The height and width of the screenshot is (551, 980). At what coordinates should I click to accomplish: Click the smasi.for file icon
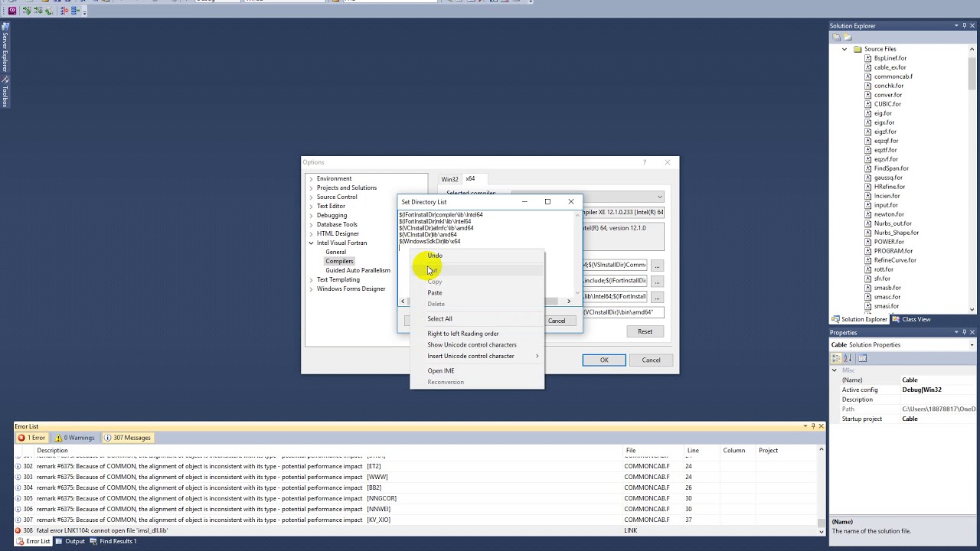click(x=867, y=306)
